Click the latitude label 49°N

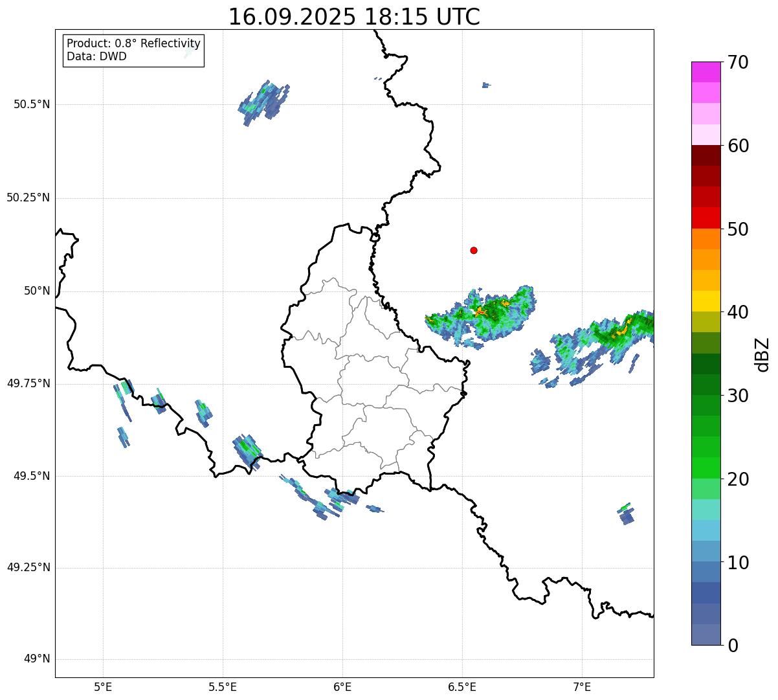point(37,659)
